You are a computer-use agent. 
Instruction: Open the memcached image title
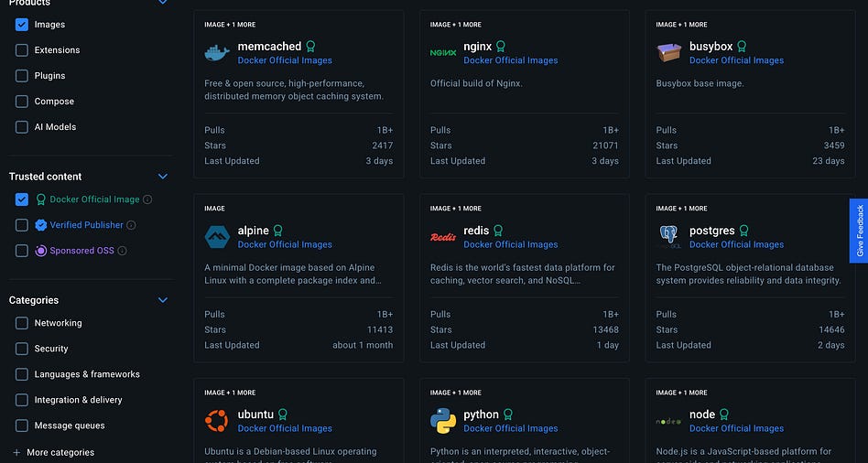[x=269, y=47]
